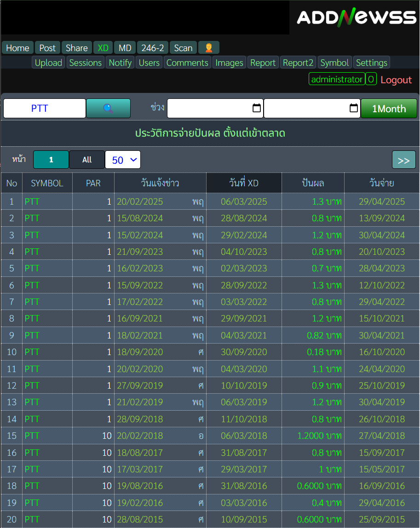Click dividend value 0.18 บาท

click(324, 352)
